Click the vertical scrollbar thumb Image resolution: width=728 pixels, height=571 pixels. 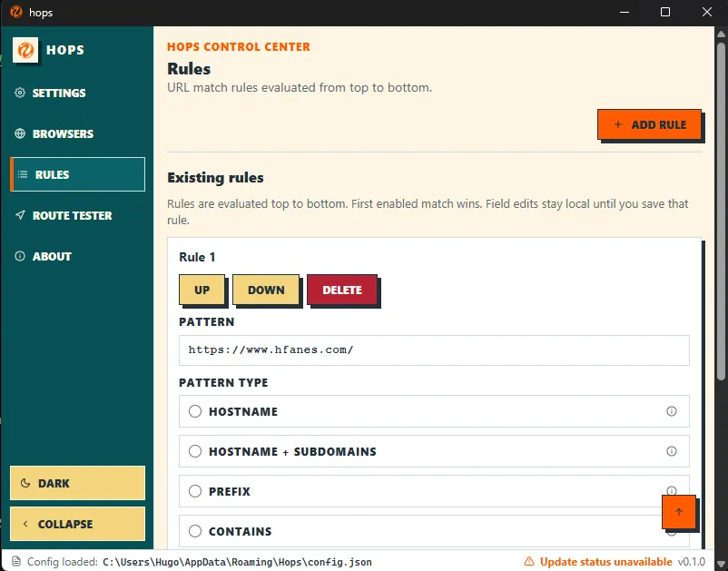coord(721,212)
